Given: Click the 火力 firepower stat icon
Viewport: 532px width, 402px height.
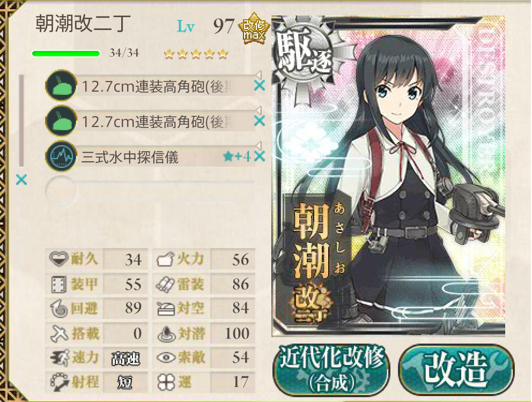Looking at the screenshot, I should (x=165, y=259).
